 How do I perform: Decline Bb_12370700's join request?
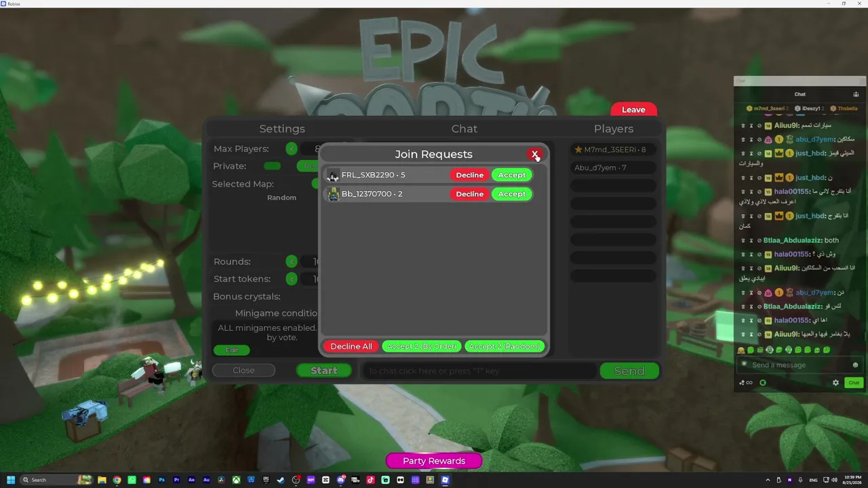pos(469,194)
